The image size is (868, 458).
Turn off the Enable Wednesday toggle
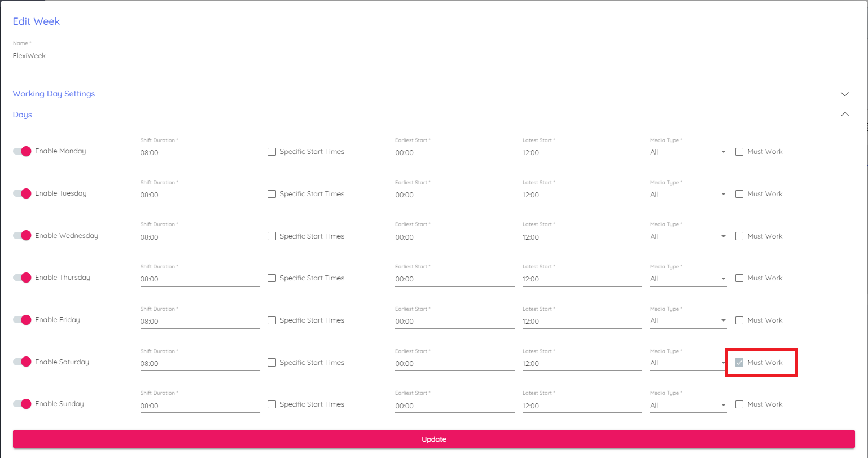click(23, 236)
